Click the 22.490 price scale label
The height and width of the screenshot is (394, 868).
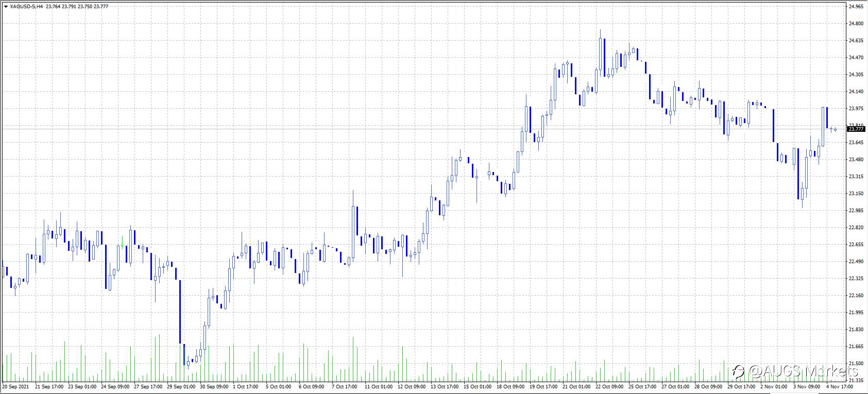pos(856,262)
